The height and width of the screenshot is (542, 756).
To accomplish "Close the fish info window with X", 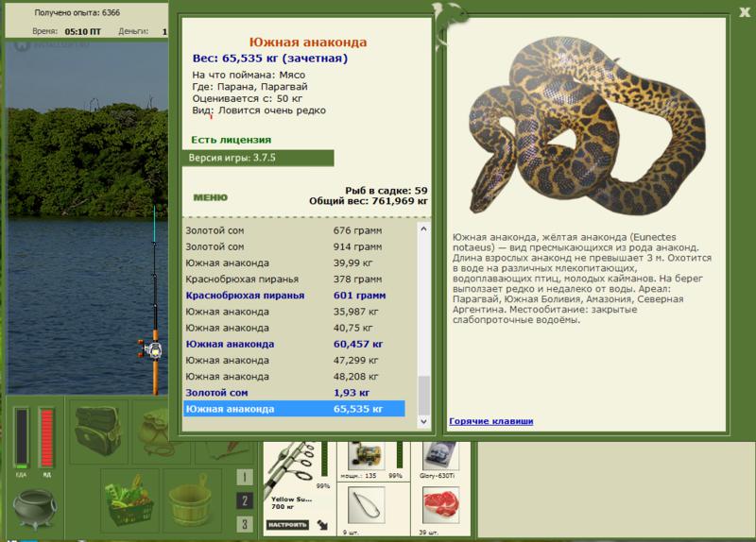I will (745, 12).
